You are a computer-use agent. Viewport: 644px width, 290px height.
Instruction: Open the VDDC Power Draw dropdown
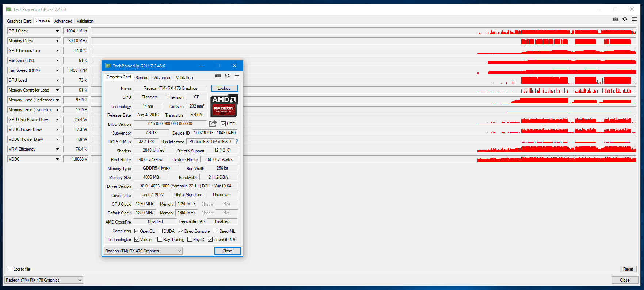tap(57, 129)
